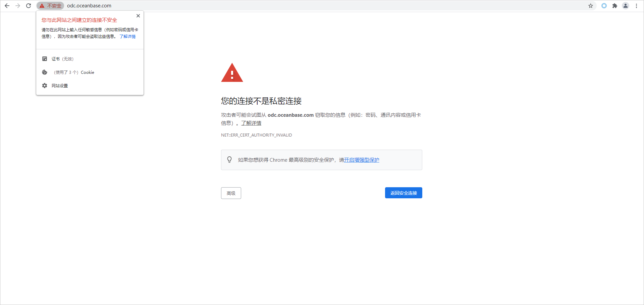This screenshot has width=644, height=305.
Task: Bookmark this page with the star icon
Action: (x=591, y=6)
